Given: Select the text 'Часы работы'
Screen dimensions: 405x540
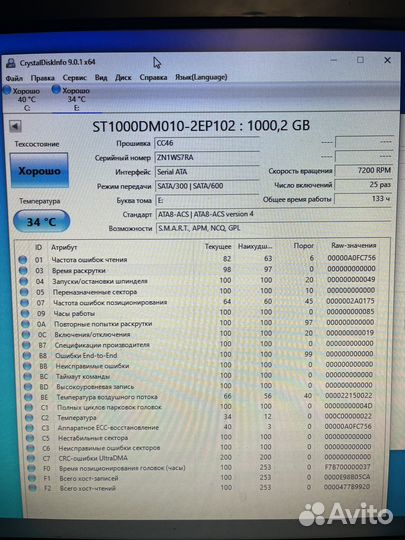Looking at the screenshot, I should (74, 313).
